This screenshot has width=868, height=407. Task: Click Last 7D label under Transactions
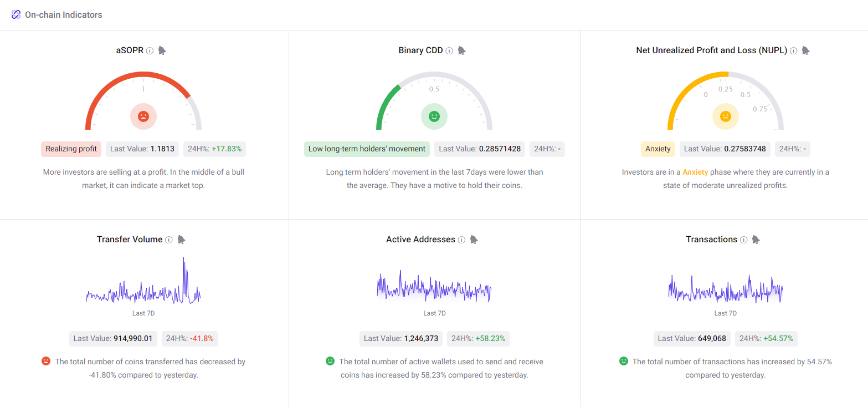(x=725, y=313)
